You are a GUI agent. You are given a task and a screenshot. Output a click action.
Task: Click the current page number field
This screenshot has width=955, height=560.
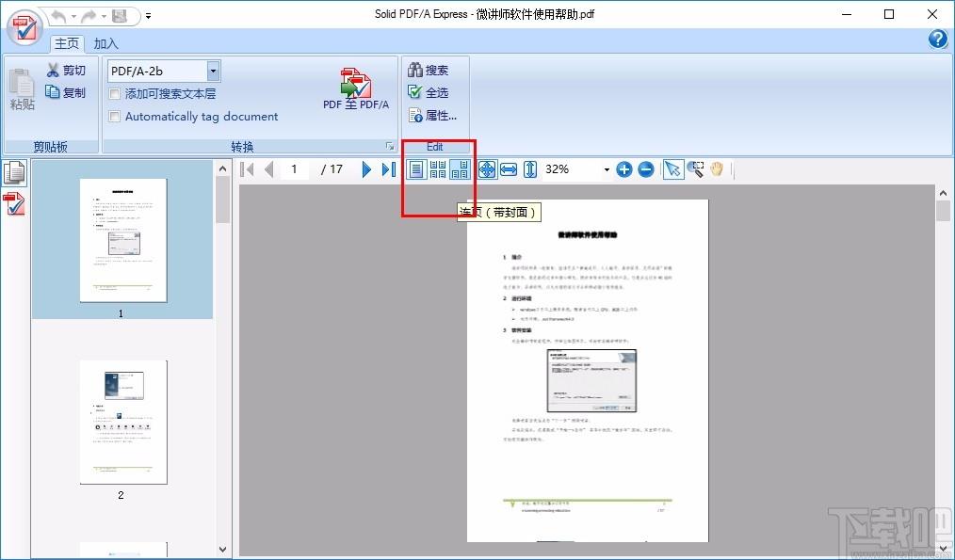(295, 169)
